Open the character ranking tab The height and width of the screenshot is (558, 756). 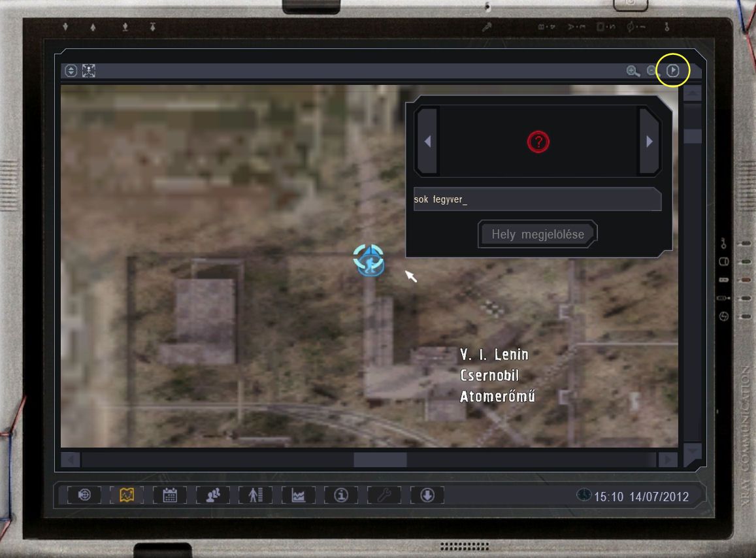(x=255, y=495)
